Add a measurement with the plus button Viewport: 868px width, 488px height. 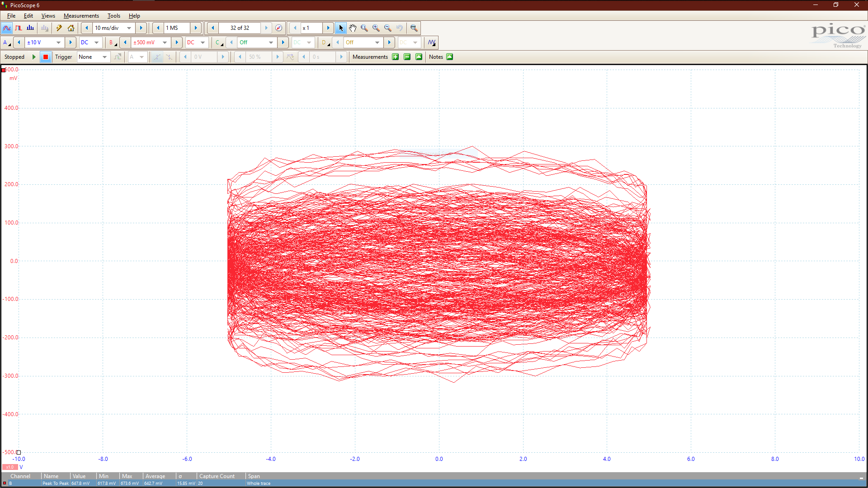396,57
